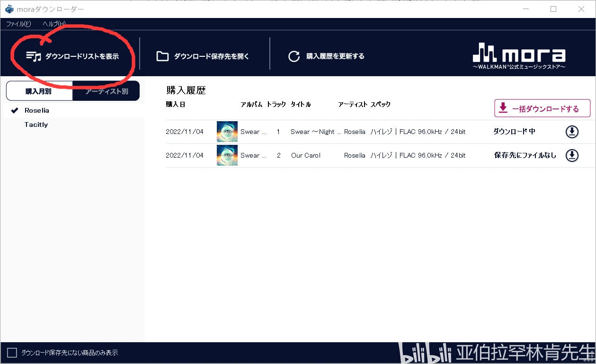This screenshot has height=364, width=596.
Task: Download Our Carol with circular arrow icon
Action: click(572, 155)
